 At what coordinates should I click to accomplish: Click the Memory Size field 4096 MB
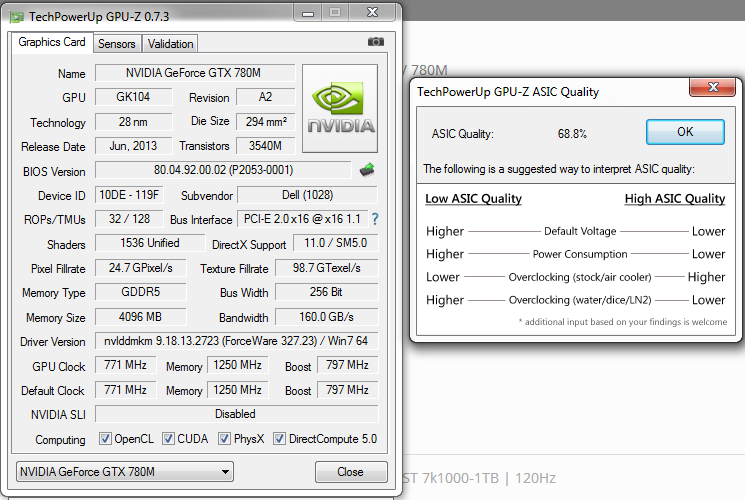[x=141, y=317]
